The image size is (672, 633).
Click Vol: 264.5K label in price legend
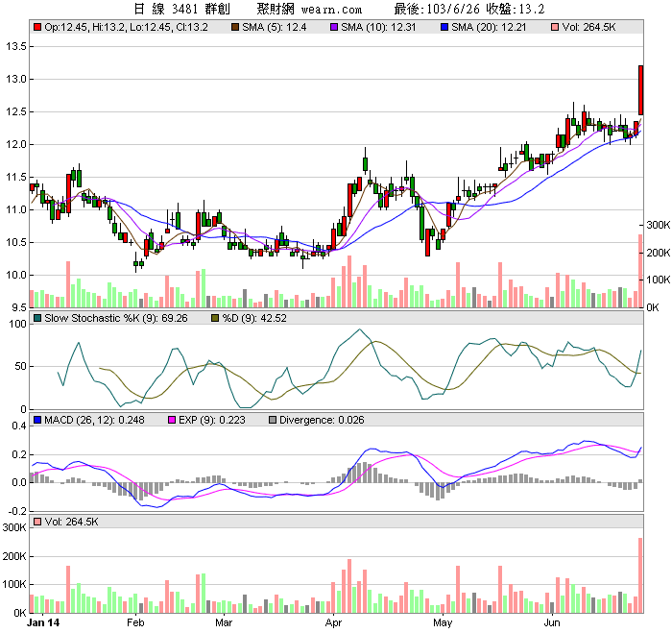click(x=588, y=27)
